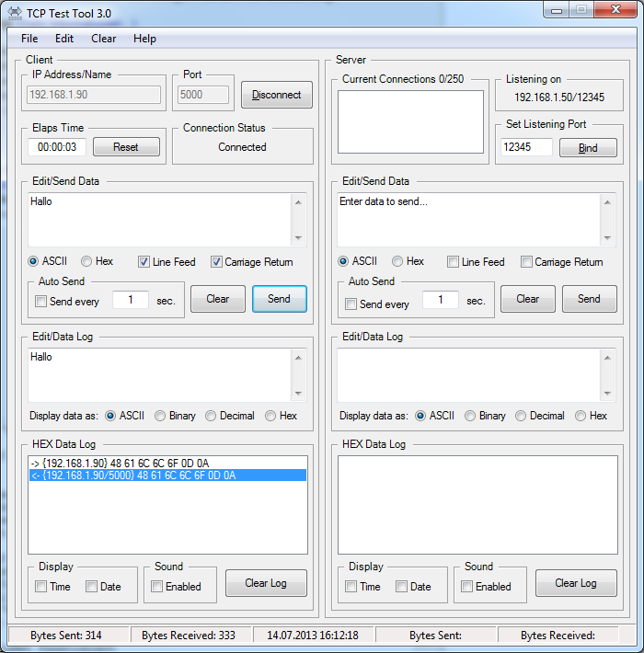This screenshot has width=644, height=653.
Task: Click scroll down arrow in client data log
Action: pos(298,393)
